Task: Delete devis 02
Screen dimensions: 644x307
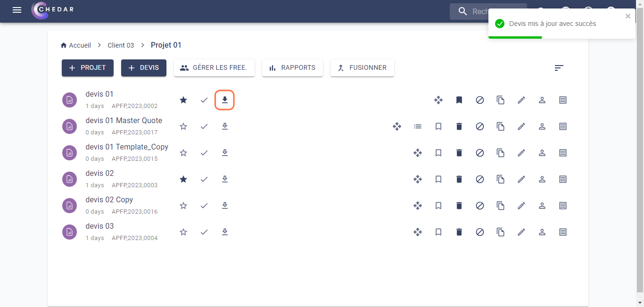Action: pos(459,179)
